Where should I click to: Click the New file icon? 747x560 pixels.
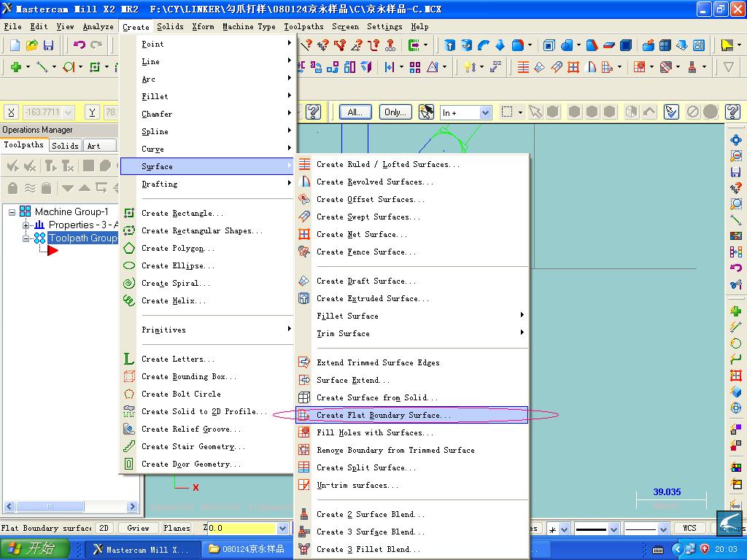(x=15, y=45)
